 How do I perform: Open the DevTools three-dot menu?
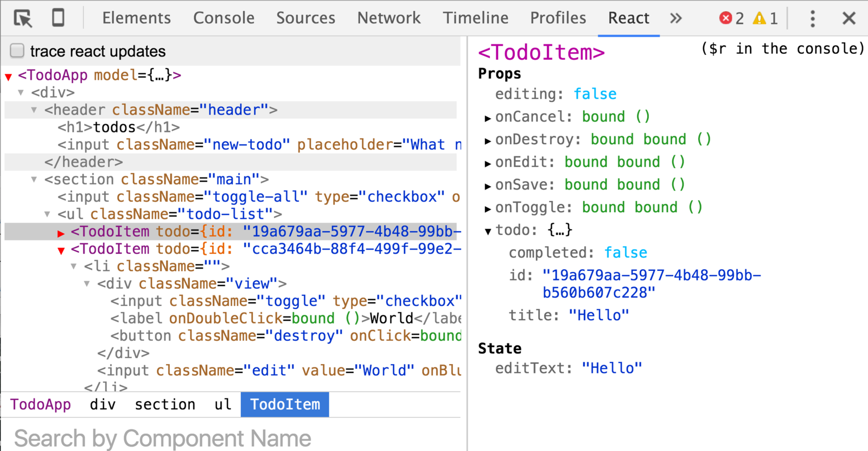(813, 18)
